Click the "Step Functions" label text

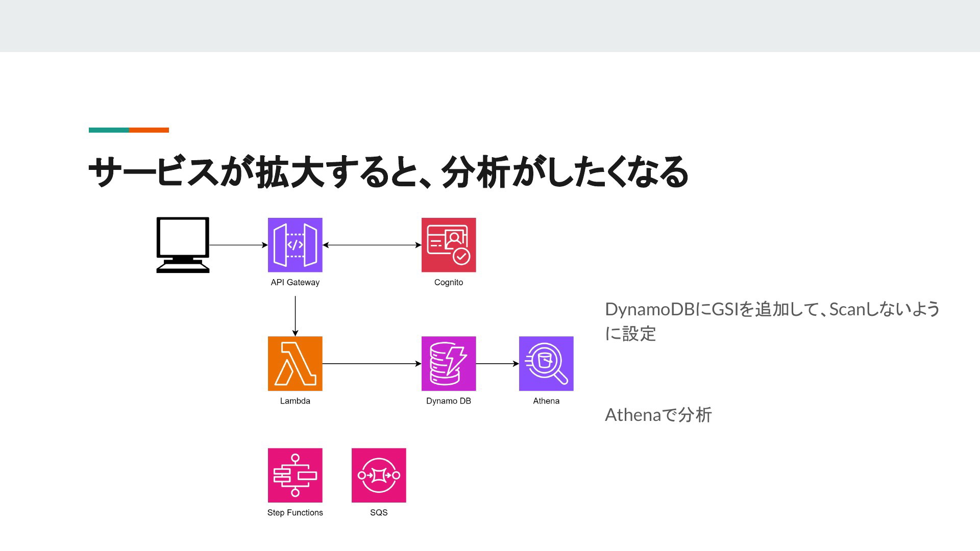(x=295, y=513)
